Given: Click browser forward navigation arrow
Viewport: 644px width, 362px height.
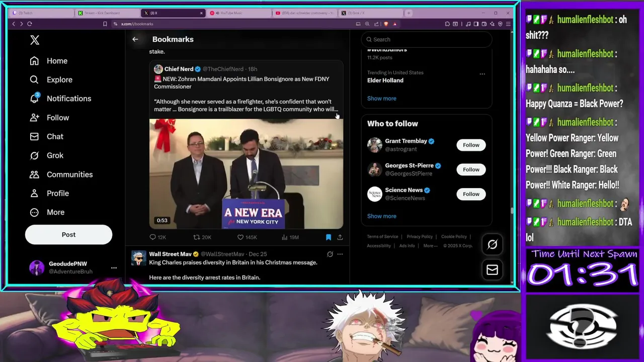Looking at the screenshot, I should point(21,24).
